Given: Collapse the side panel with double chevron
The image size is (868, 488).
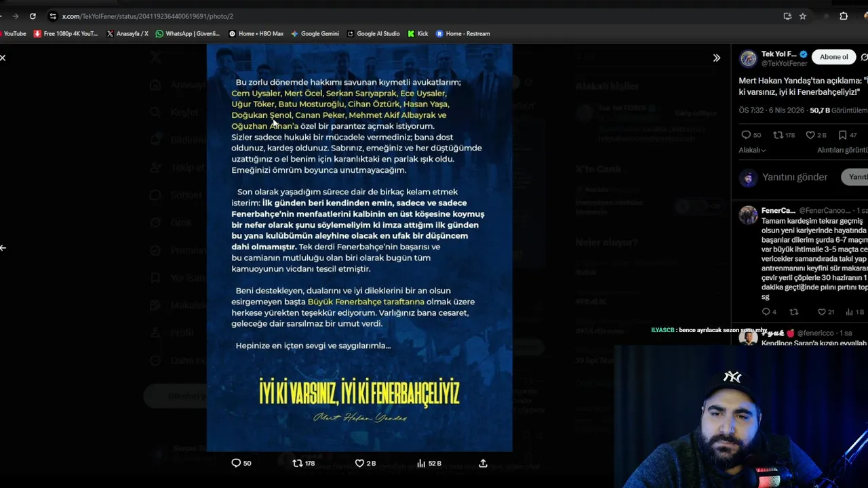Looking at the screenshot, I should click(x=717, y=58).
